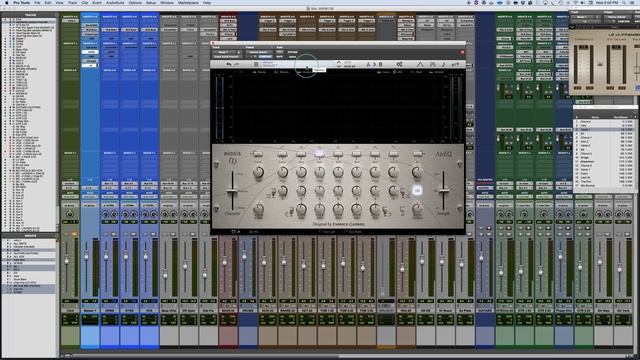
Task: Toggle Bands display in EQ graph header
Action: pyautogui.click(x=260, y=72)
